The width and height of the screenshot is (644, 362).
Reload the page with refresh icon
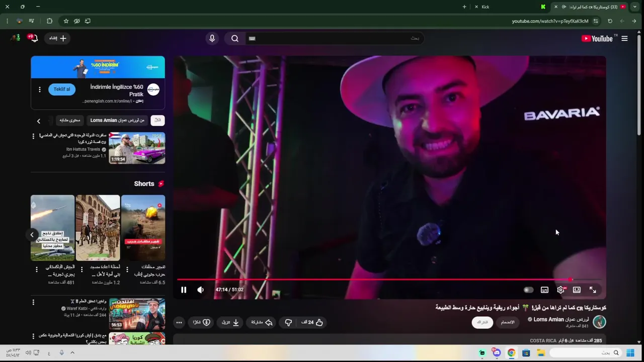[610, 21]
